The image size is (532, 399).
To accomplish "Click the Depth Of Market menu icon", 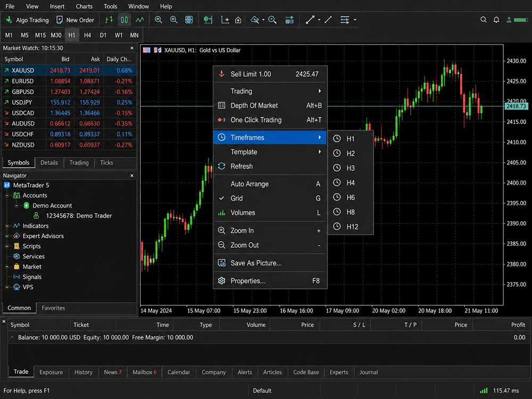I will 221,105.
